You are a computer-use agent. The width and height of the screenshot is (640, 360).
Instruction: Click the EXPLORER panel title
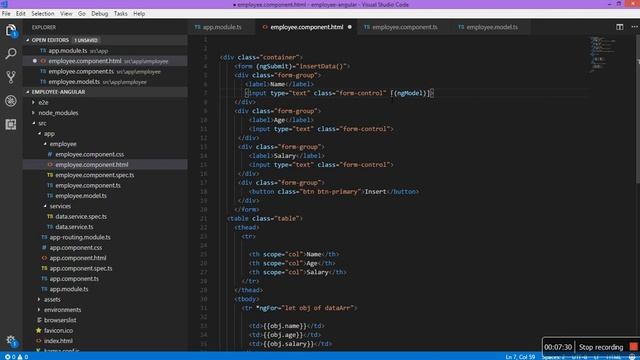pyautogui.click(x=44, y=27)
